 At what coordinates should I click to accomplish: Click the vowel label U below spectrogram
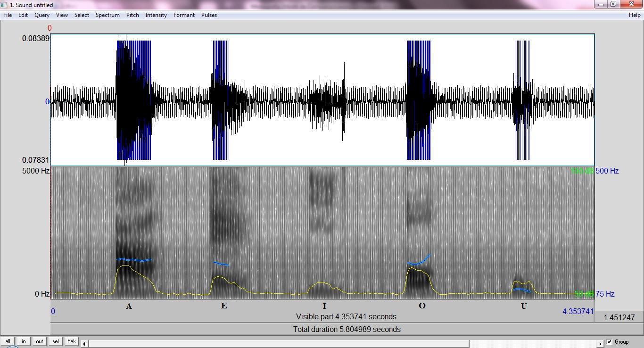pos(523,306)
